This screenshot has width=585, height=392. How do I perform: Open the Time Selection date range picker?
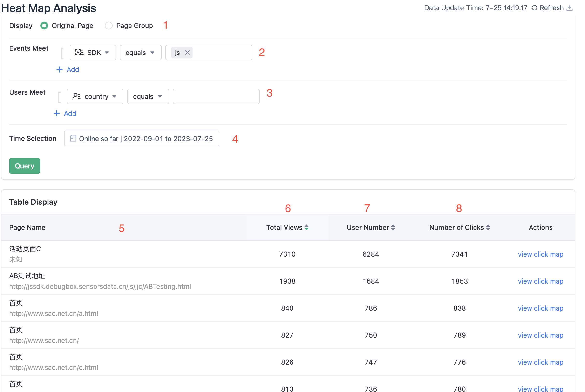[x=142, y=138]
